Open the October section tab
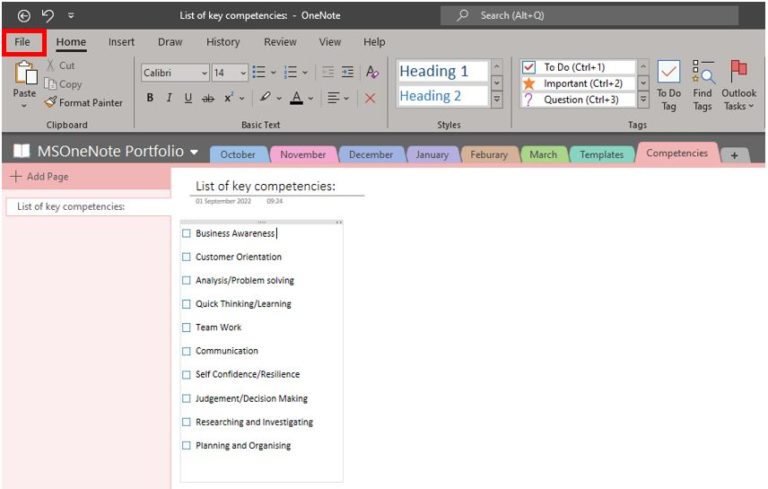 238,155
